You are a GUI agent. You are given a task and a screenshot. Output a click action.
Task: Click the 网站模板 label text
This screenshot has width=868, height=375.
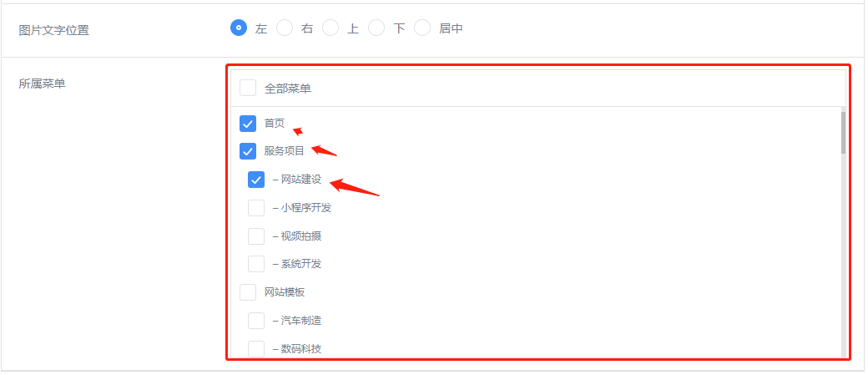284,292
